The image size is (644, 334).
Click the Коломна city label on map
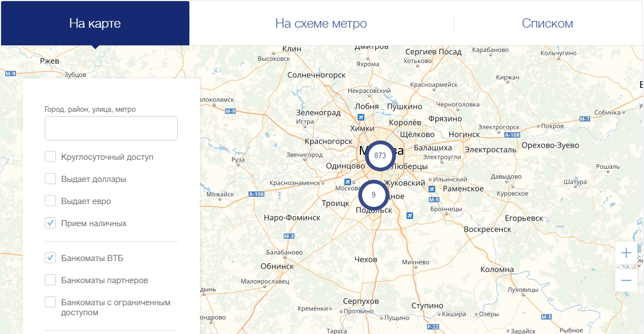497,269
